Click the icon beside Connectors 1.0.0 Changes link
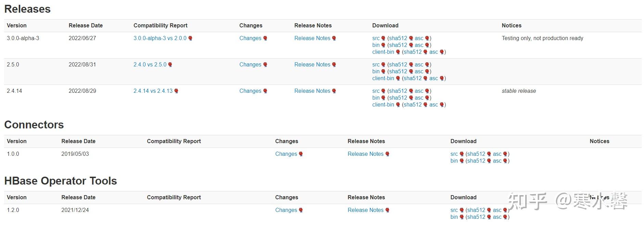The height and width of the screenshot is (227, 644). point(301,154)
